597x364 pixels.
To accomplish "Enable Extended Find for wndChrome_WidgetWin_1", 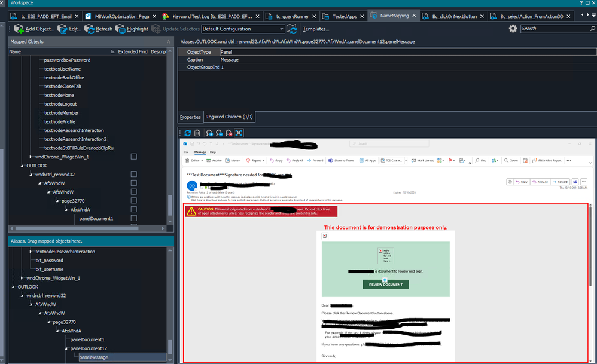I will point(133,157).
